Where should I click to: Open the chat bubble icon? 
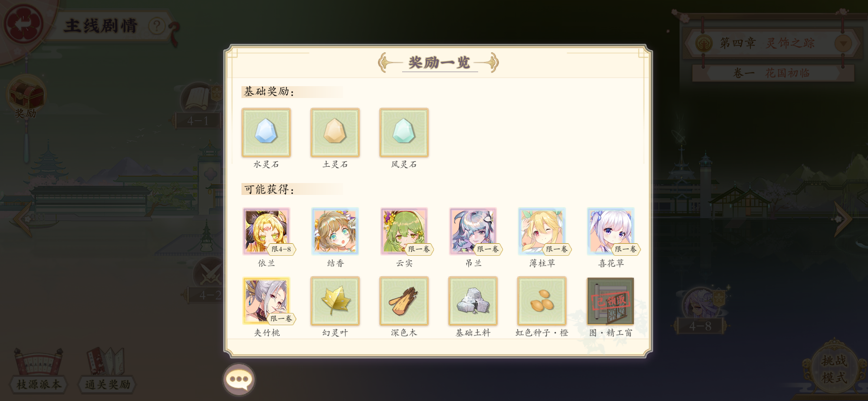[239, 379]
